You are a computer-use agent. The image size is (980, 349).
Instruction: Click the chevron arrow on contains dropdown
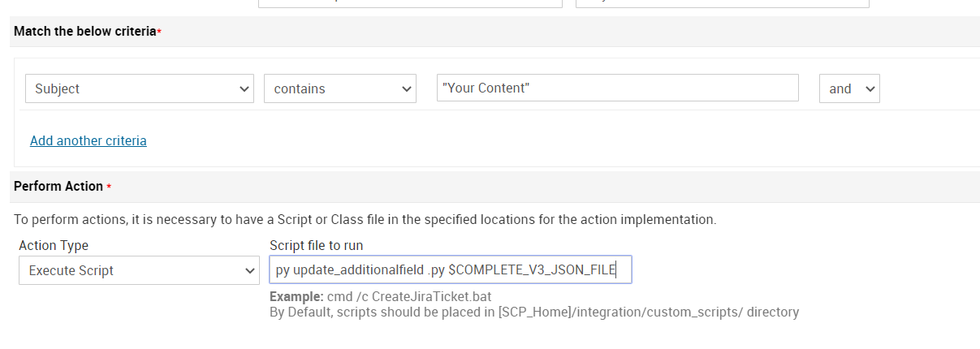point(406,88)
